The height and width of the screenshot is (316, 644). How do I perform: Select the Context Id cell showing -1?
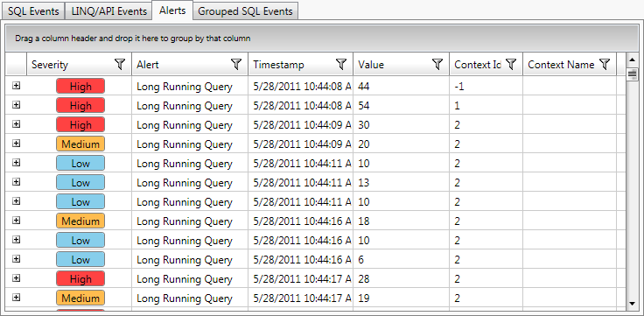[486, 87]
